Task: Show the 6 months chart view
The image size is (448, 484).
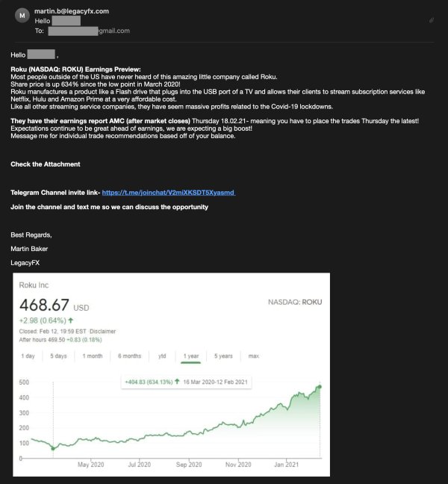Action: (x=130, y=356)
